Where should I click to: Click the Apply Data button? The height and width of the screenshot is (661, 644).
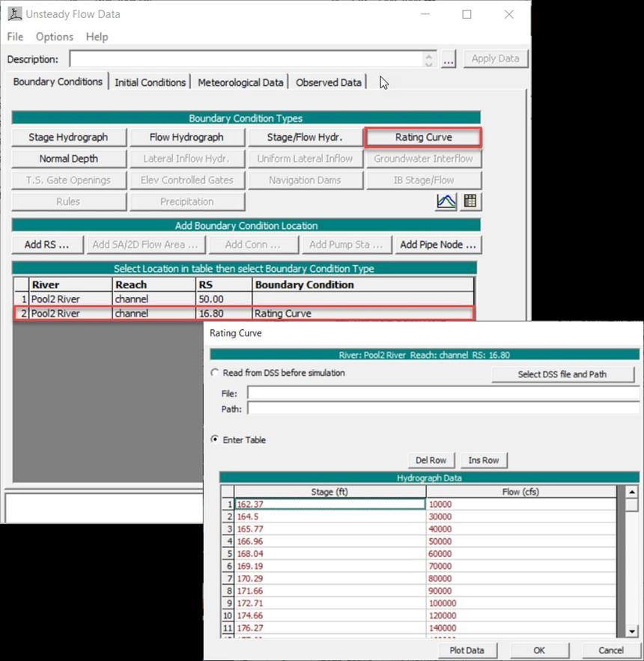coord(495,58)
